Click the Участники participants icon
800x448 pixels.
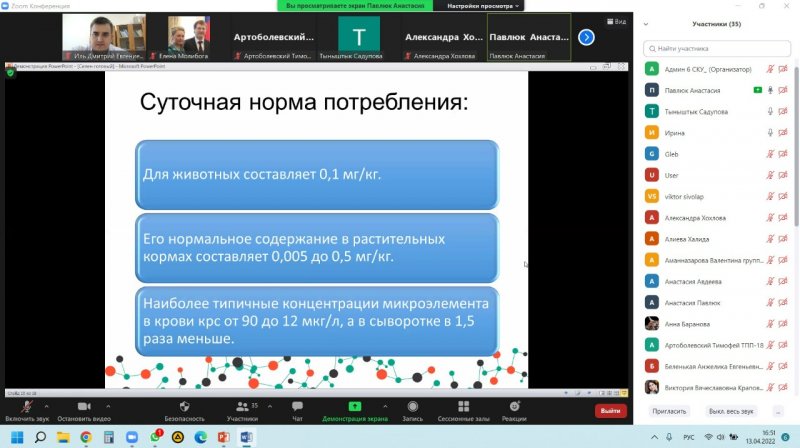241,406
